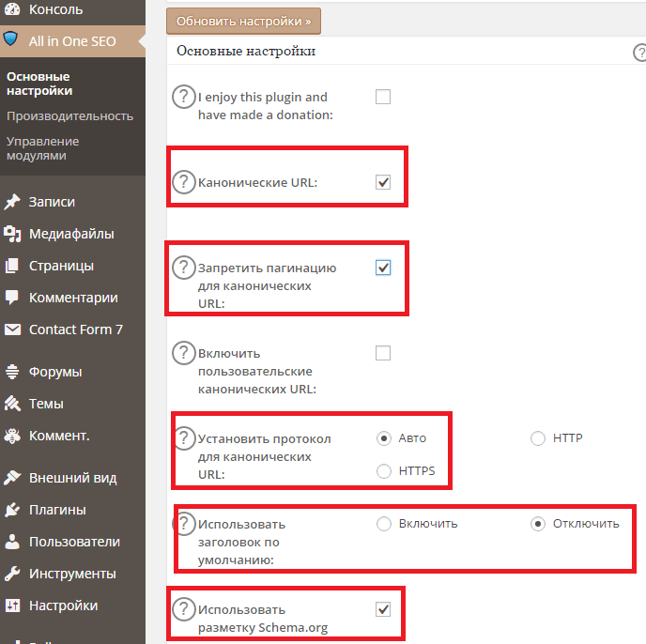Go to the Настройки menu label
Image resolution: width=646 pixels, height=644 pixels.
64,606
